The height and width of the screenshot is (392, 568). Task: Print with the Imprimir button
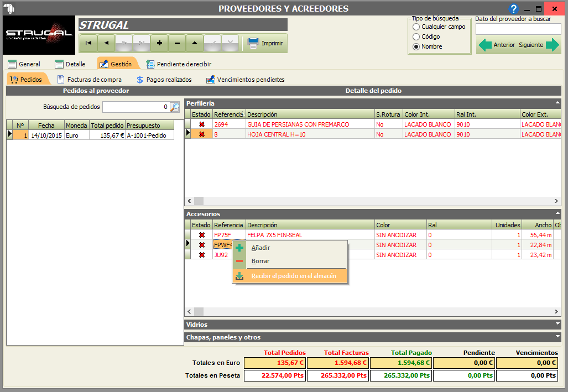click(265, 43)
